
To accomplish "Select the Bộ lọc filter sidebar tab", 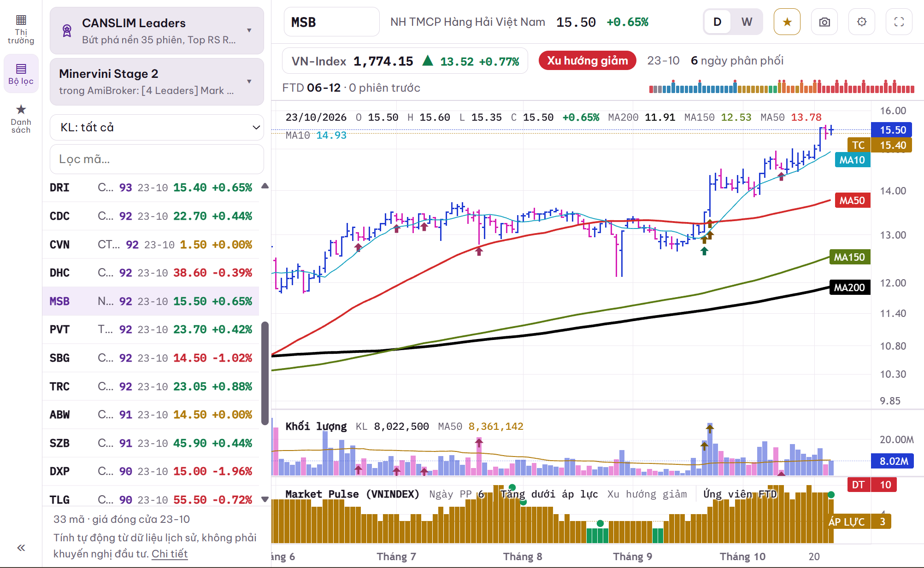I will click(21, 74).
